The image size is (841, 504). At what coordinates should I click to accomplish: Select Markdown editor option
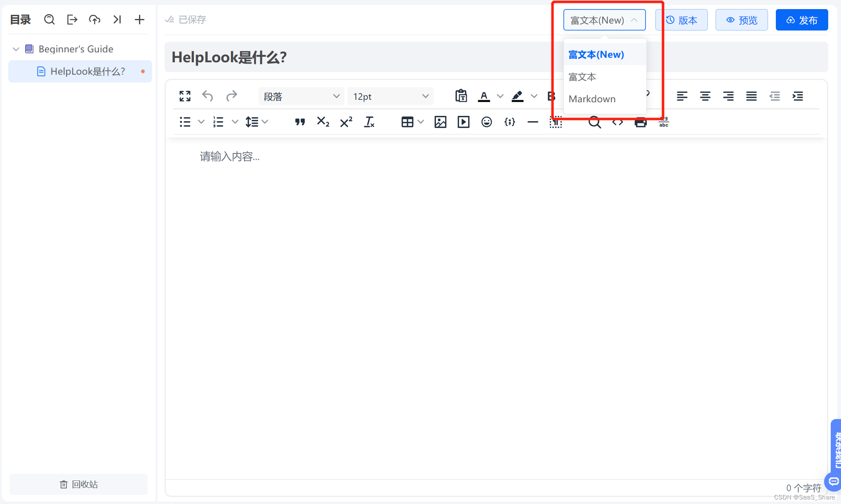click(x=592, y=99)
